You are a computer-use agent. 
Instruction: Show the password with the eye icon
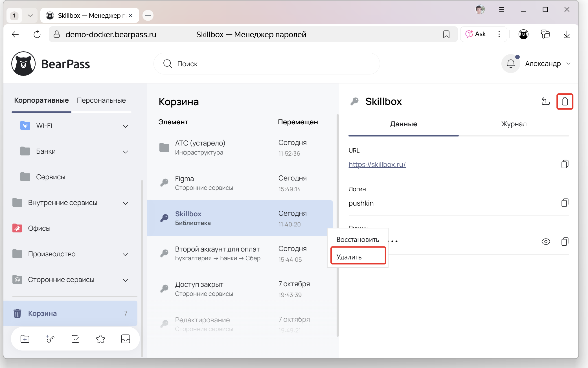pyautogui.click(x=546, y=242)
